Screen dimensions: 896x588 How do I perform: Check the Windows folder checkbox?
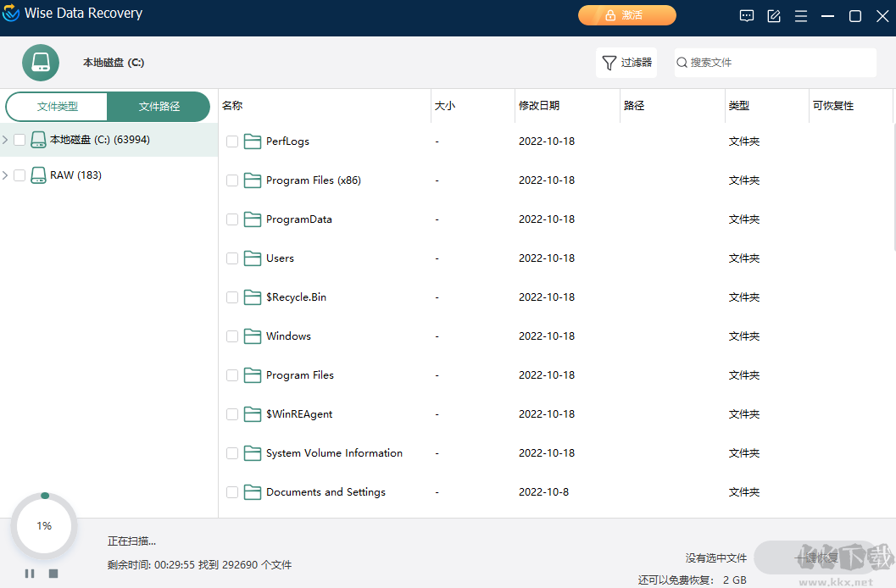[x=232, y=336]
